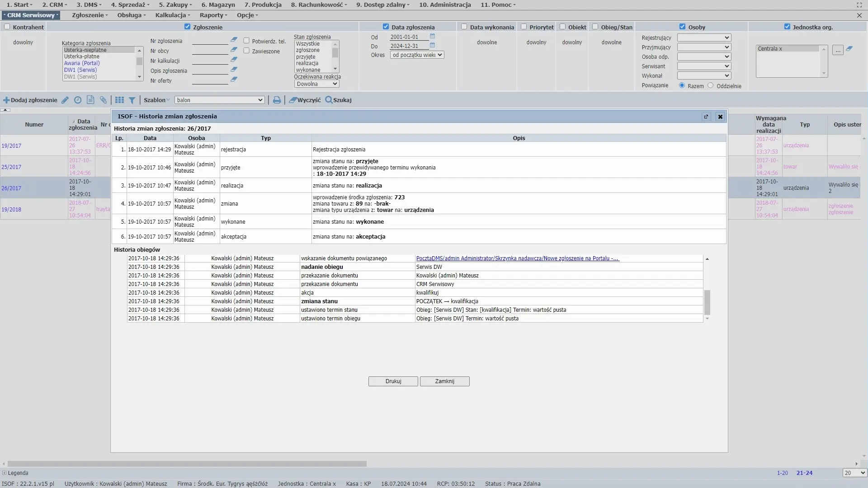Expand the Szablon balon dropdown
The height and width of the screenshot is (488, 868).
pos(220,100)
